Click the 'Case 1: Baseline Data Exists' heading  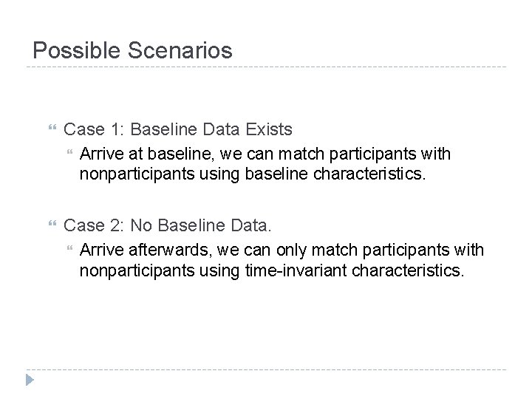(x=178, y=130)
